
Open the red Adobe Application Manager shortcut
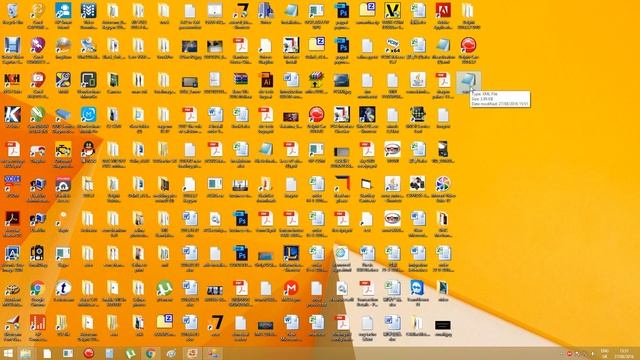[443, 11]
